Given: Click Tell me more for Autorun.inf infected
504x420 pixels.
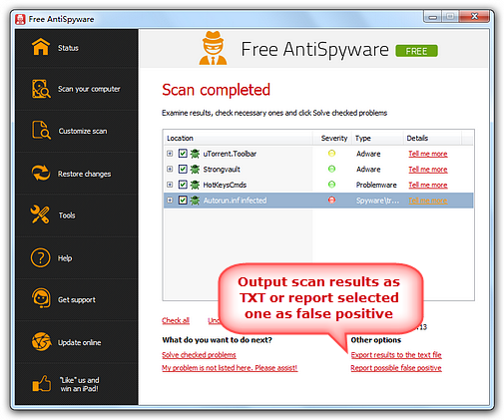Looking at the screenshot, I should pyautogui.click(x=428, y=201).
